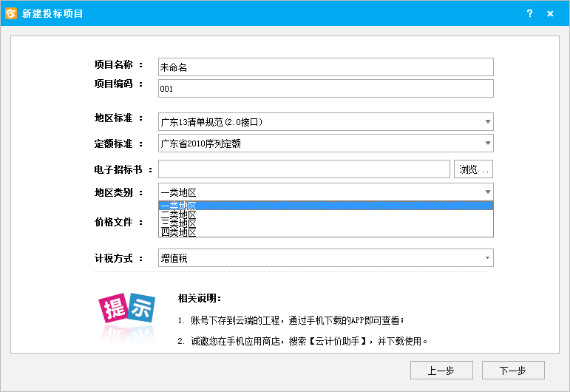This screenshot has height=392, width=570.
Task: Click the 新建投标项目 title bar text
Action: (x=53, y=13)
